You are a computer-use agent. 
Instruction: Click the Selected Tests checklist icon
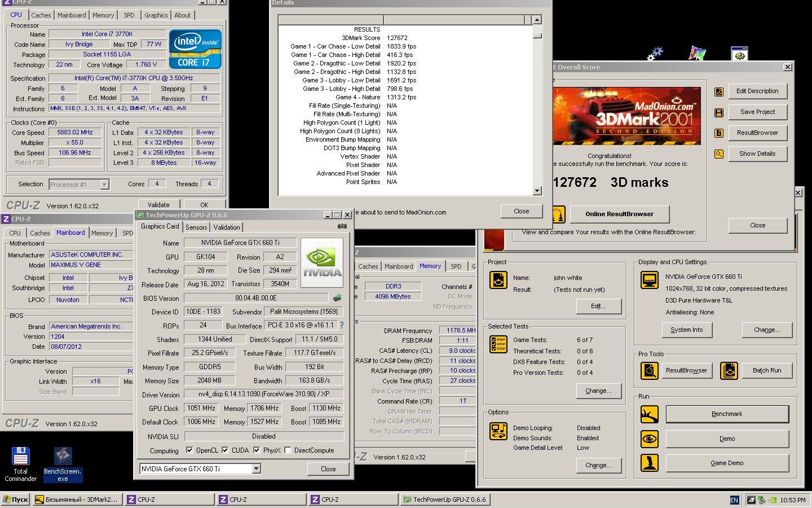pyautogui.click(x=498, y=344)
